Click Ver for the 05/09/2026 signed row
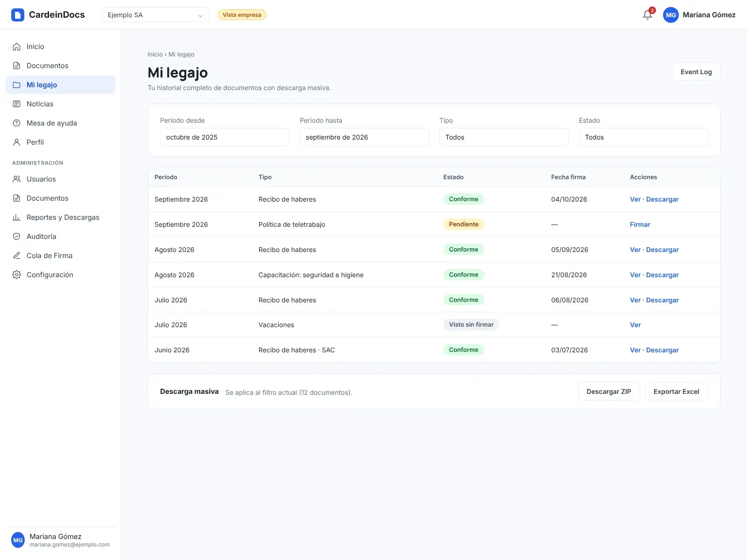 click(635, 250)
